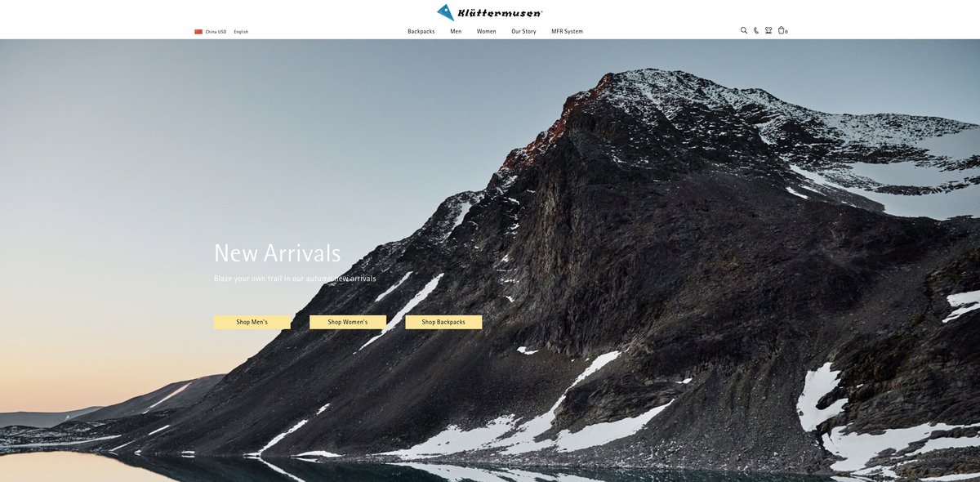Image resolution: width=980 pixels, height=482 pixels.
Task: Click the Shop Men's button
Action: [252, 322]
